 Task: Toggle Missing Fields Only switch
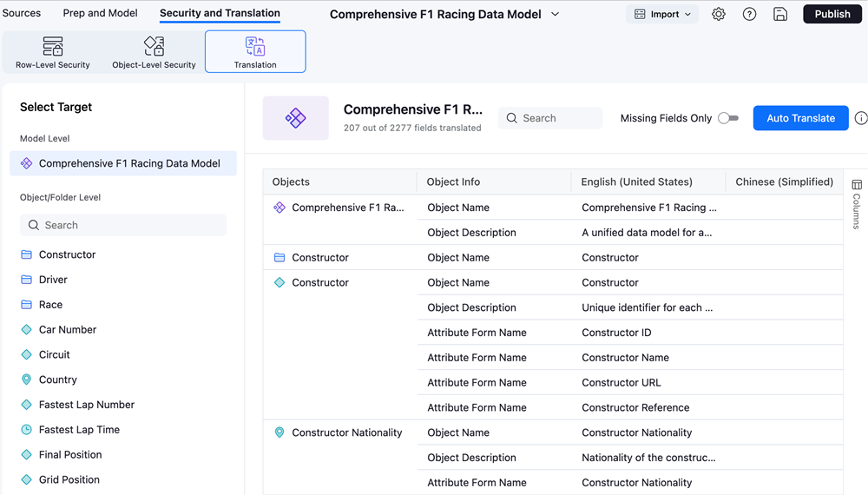[728, 118]
